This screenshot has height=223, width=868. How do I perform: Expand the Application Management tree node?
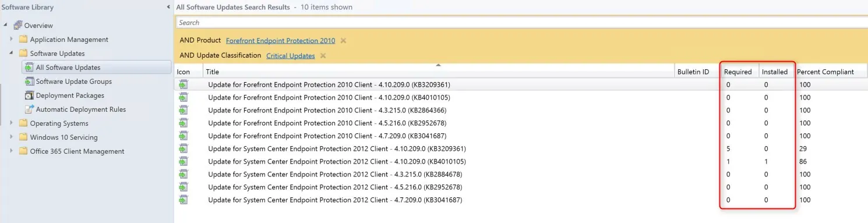click(x=11, y=40)
